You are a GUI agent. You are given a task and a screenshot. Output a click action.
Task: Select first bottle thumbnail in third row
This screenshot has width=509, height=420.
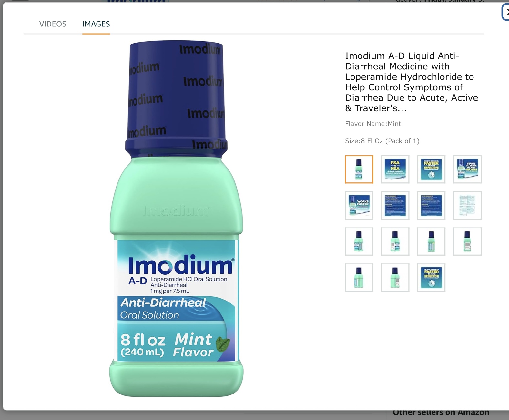click(359, 241)
